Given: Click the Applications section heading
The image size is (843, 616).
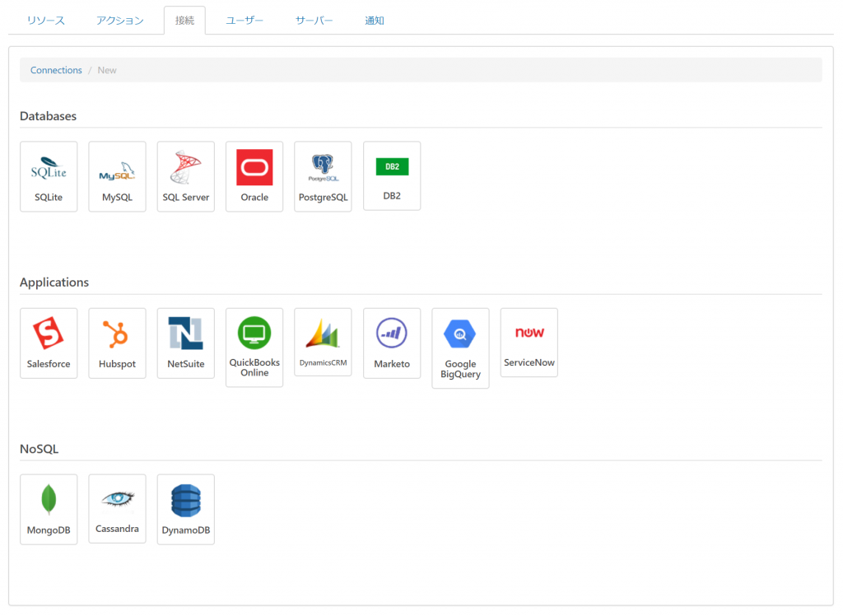Looking at the screenshot, I should 54,282.
